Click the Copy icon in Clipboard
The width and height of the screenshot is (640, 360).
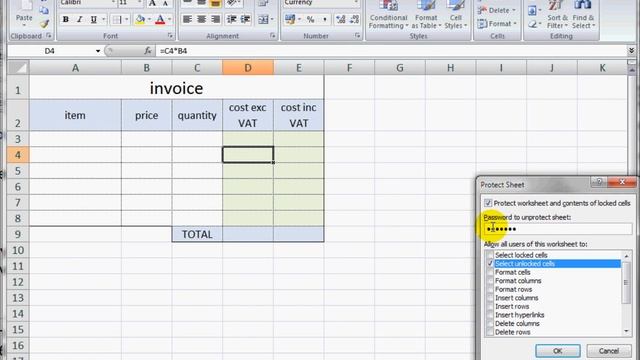[x=44, y=10]
